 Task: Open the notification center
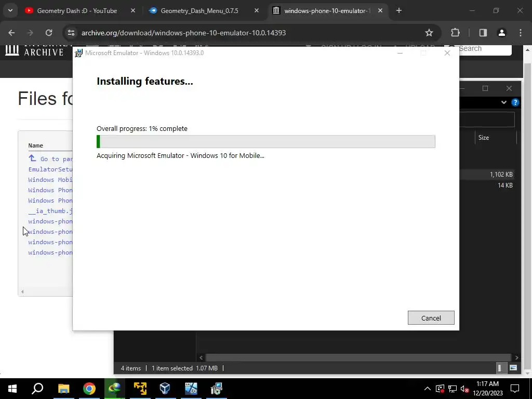(515, 389)
